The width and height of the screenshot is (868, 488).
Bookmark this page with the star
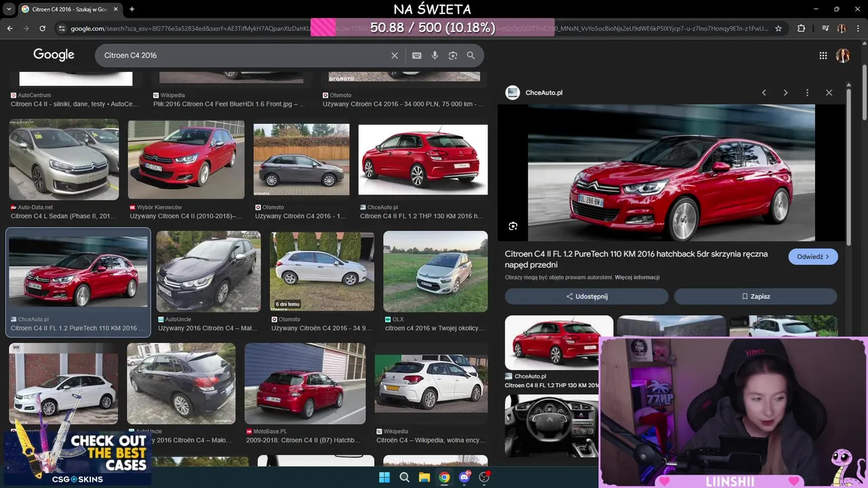[778, 28]
